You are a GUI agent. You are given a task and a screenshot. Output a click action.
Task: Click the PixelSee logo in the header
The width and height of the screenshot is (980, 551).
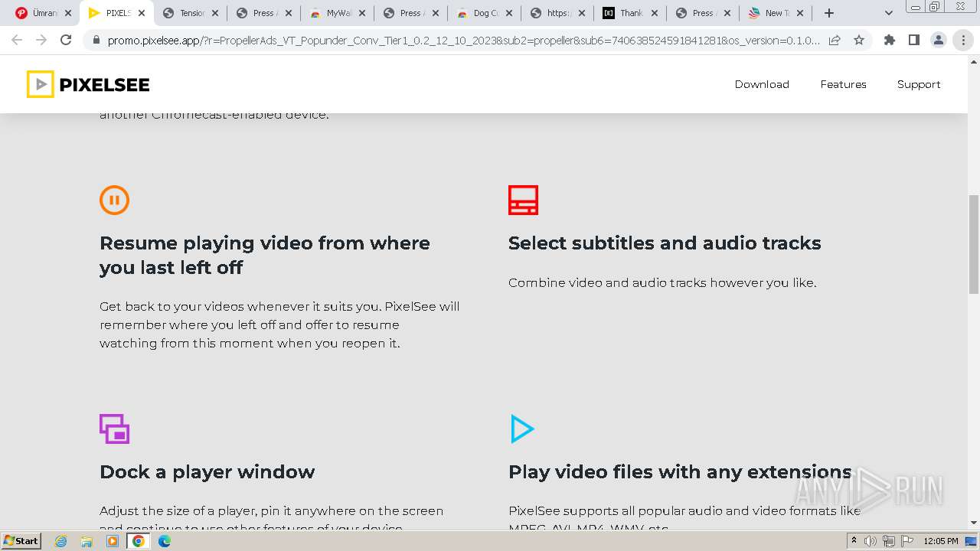point(88,84)
